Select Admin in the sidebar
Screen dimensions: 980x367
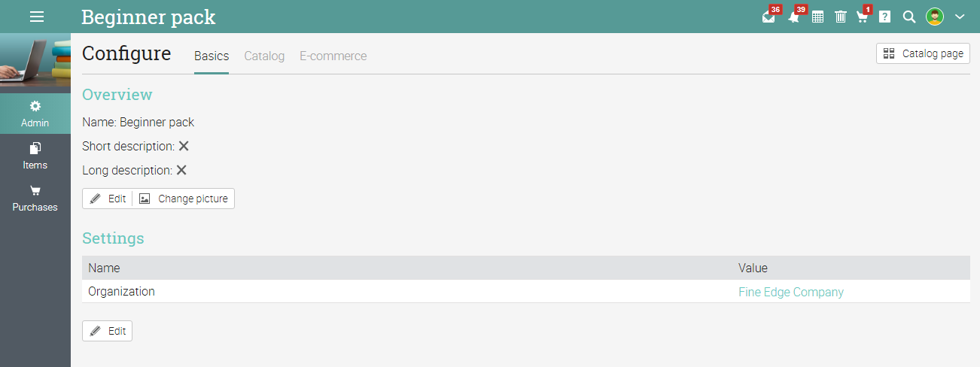(35, 114)
